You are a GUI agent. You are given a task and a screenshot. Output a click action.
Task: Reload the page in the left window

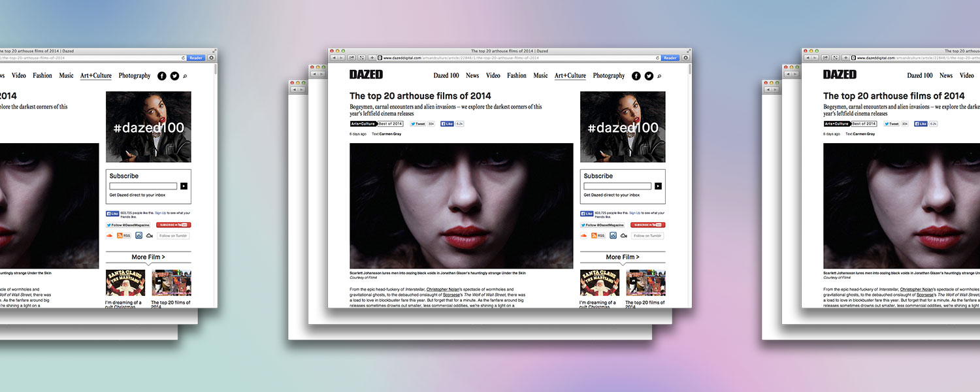[x=184, y=58]
